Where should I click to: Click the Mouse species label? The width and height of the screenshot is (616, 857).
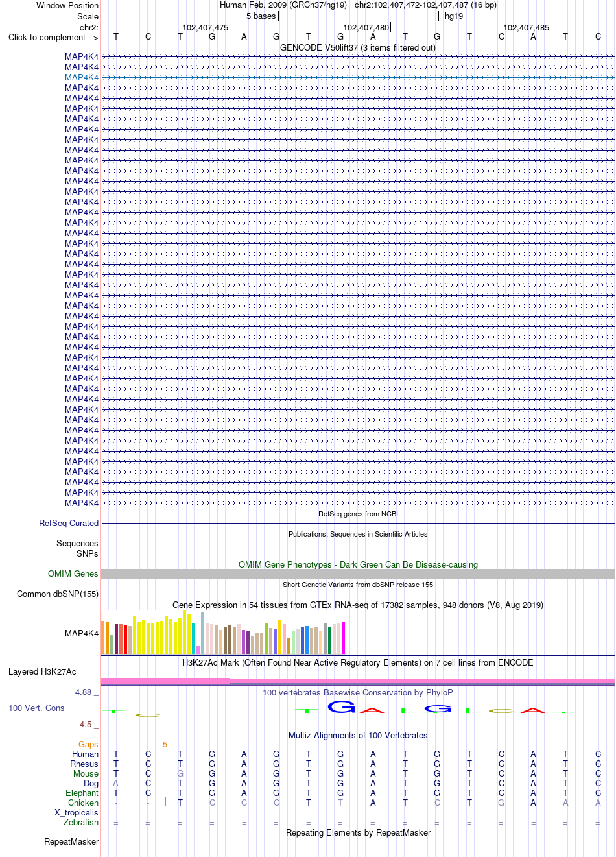pyautogui.click(x=86, y=773)
